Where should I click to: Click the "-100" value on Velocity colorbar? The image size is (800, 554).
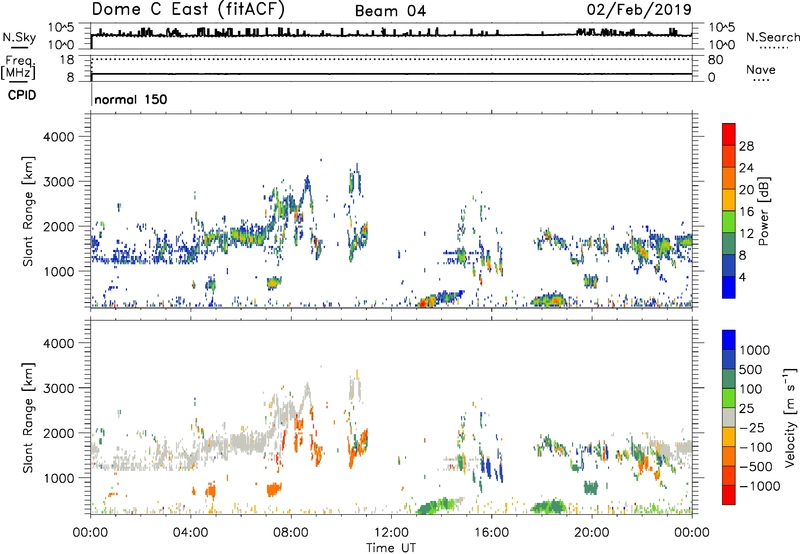point(756,447)
